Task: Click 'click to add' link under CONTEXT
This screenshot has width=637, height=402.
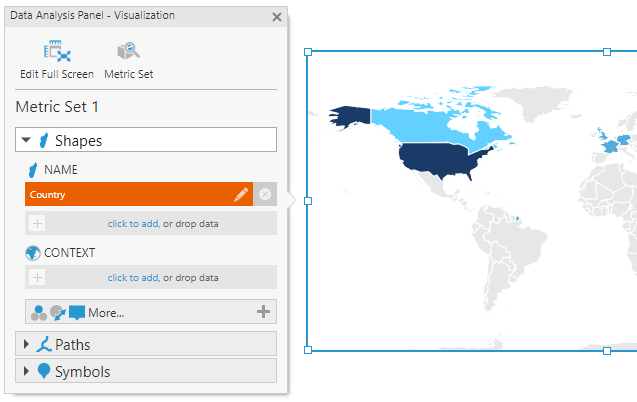Action: pyautogui.click(x=132, y=278)
